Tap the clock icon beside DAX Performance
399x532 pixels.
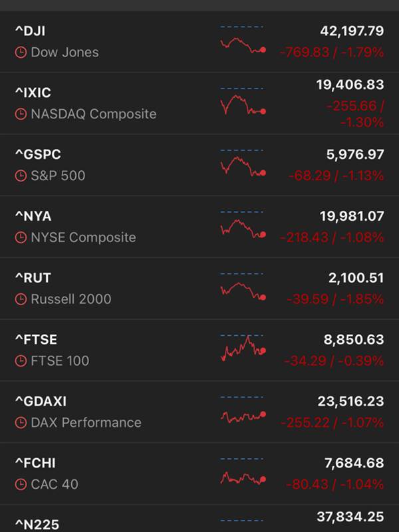(21, 423)
